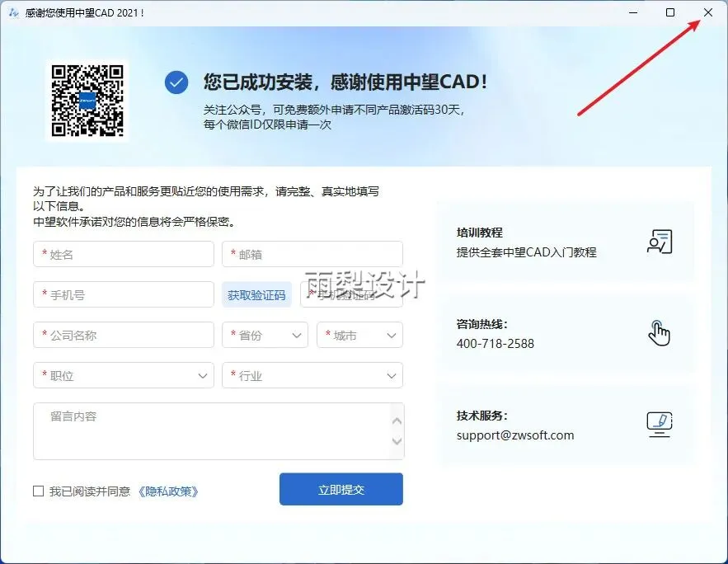Image resolution: width=728 pixels, height=564 pixels.
Task: Maximize the ZWCAD window
Action: click(670, 12)
